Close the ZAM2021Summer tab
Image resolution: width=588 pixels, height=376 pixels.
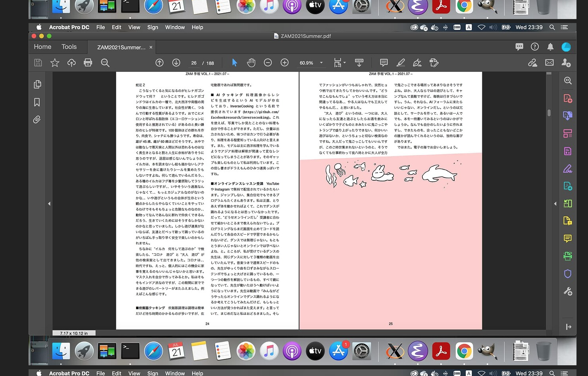tap(151, 47)
